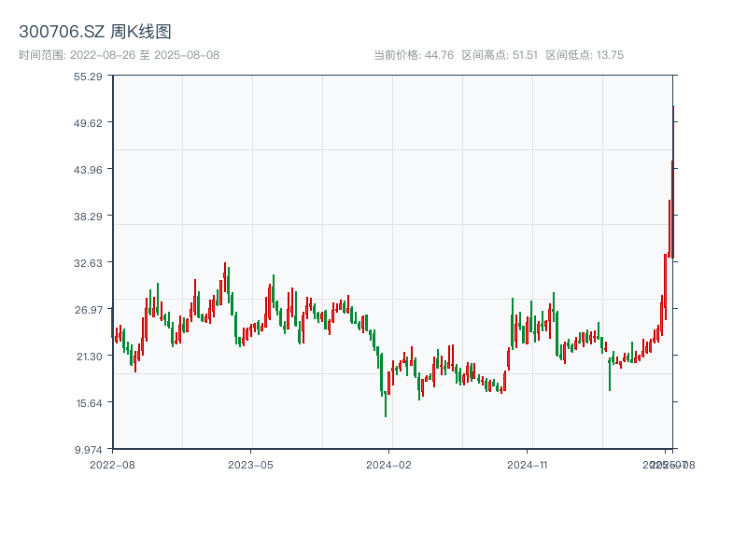
Task: Click the lowest green candlestick wick near 2024-02
Action: [x=386, y=409]
